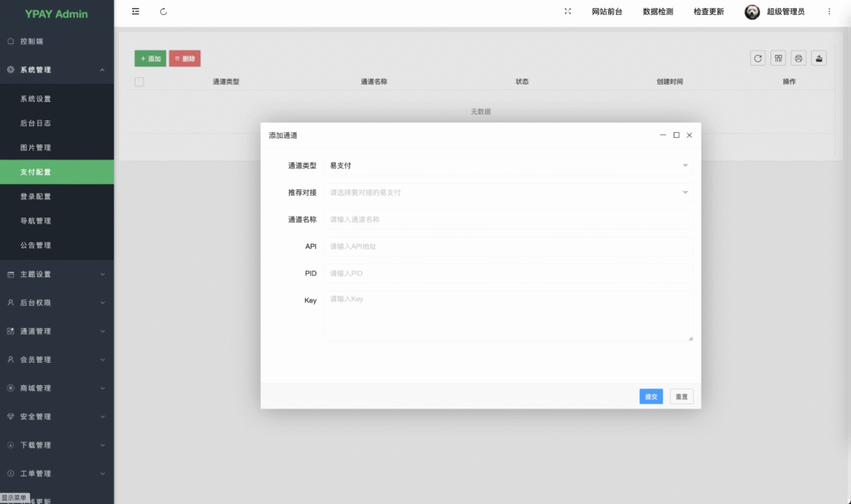Tick the select-all checkbox in table header

click(140, 81)
